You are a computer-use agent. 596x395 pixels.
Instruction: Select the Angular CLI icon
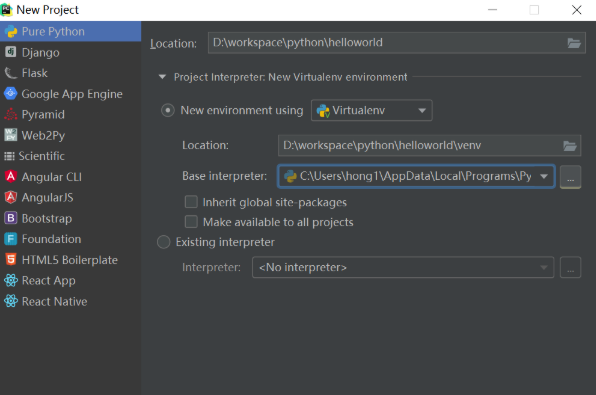point(11,176)
